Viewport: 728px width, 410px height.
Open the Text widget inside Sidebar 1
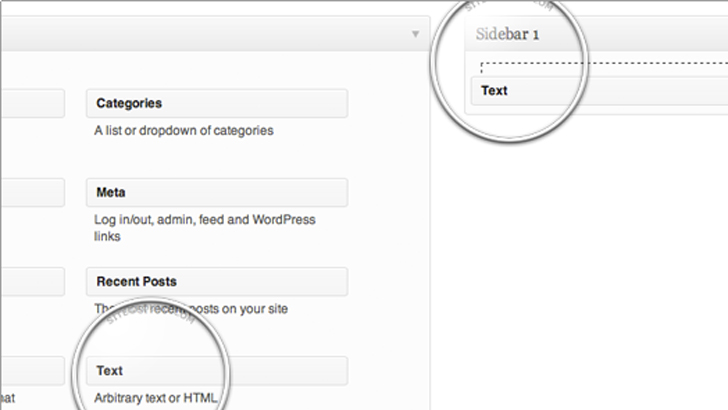(x=600, y=91)
